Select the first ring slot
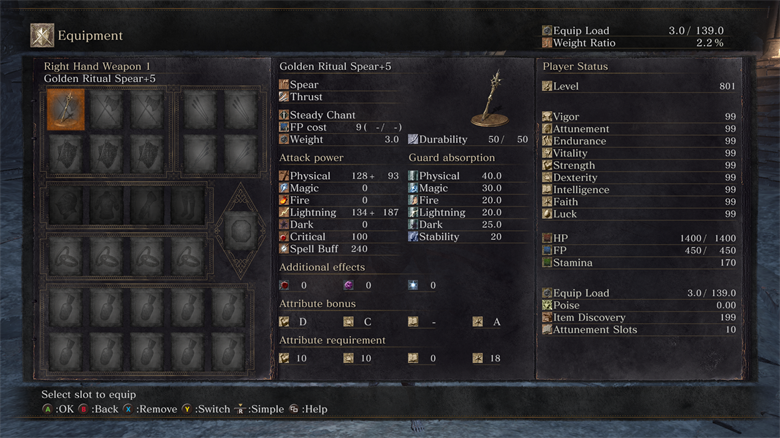Screen dimensions: 780x438 (66, 256)
